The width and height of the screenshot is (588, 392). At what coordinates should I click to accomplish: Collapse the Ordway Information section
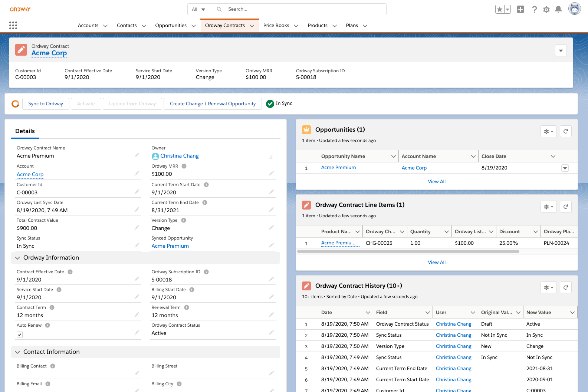pos(17,258)
